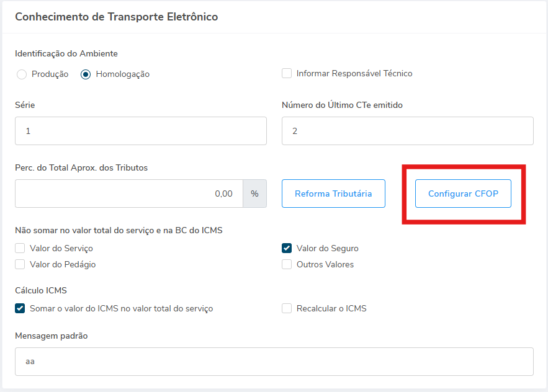Viewport: 548px width, 392px height.
Task: Click the Identificação do Ambiente label
Action: (66, 54)
